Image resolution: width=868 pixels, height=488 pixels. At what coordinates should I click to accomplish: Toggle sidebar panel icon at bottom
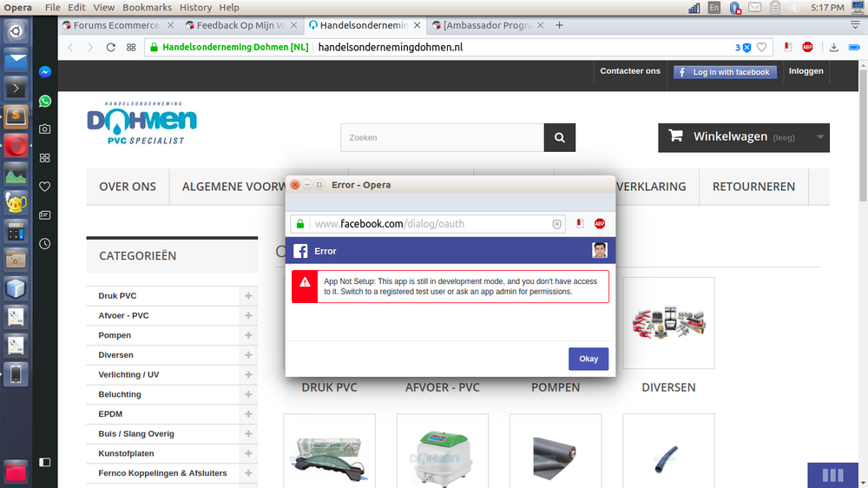(x=45, y=462)
